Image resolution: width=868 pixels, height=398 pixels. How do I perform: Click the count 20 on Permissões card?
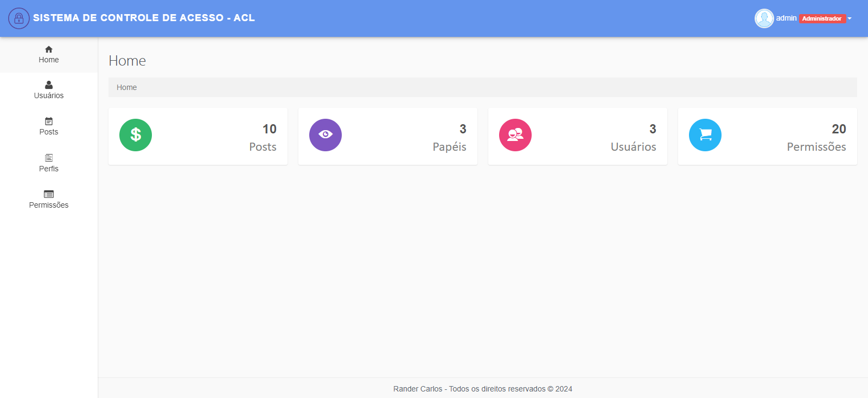point(839,129)
